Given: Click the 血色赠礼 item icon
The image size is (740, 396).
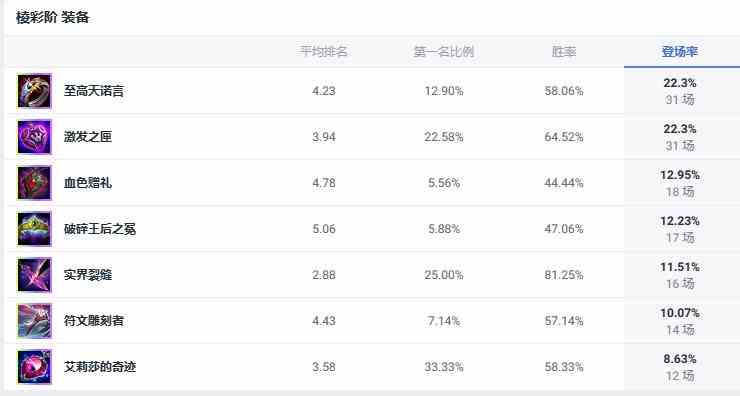Looking at the screenshot, I should (34, 183).
